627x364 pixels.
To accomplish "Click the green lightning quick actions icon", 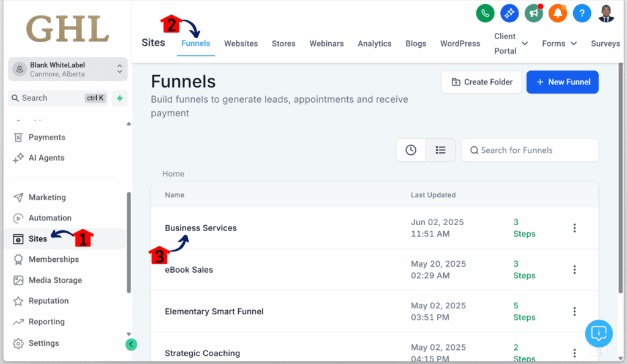I will pos(119,98).
